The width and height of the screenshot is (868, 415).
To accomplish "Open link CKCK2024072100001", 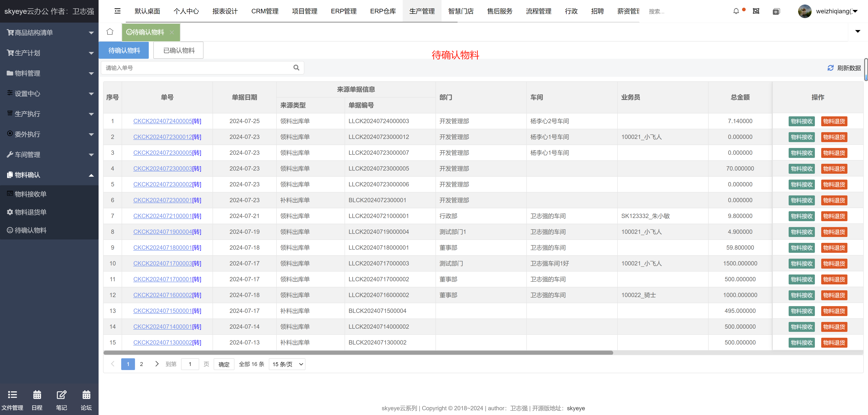I will point(162,216).
